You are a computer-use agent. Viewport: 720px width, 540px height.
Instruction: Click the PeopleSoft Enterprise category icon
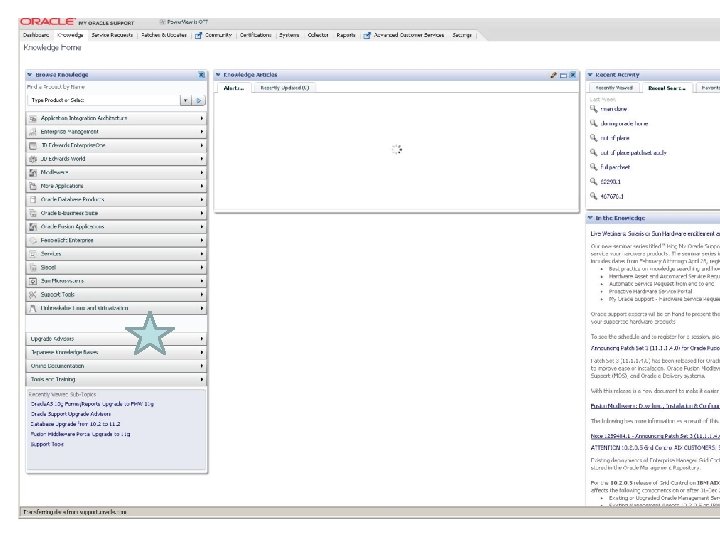pyautogui.click(x=33, y=241)
